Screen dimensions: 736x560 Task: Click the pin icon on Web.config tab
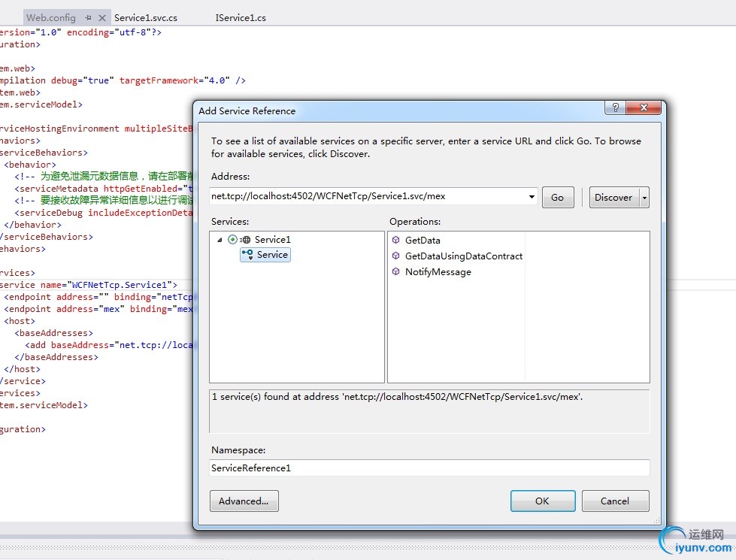(x=88, y=18)
